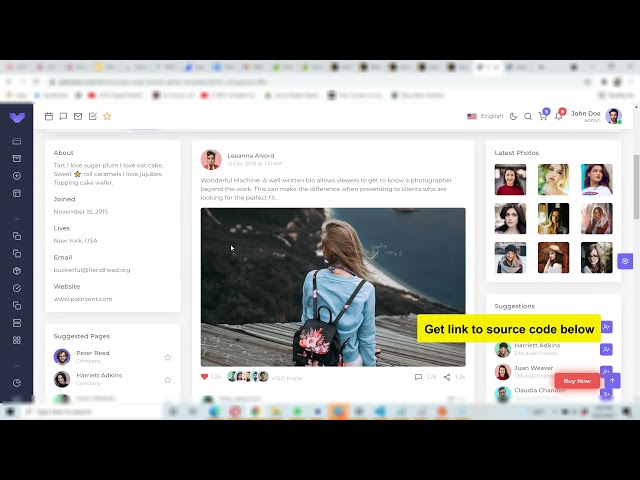Click the scroll-to-top arrow button
Viewport: 640px width, 480px height.
point(612,381)
